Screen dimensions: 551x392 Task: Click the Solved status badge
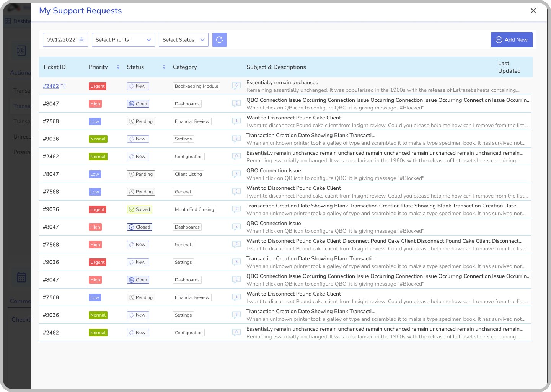pyautogui.click(x=139, y=209)
